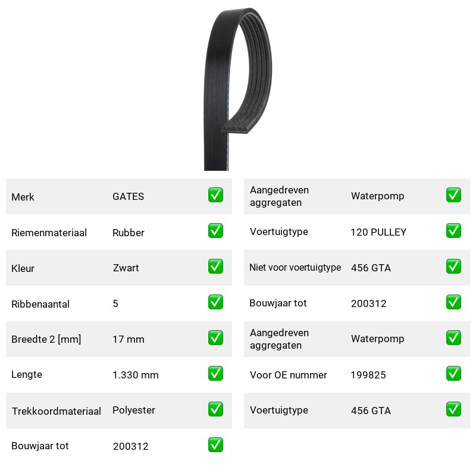Select the 120 PULLEY vehicle type value
The width and height of the screenshot is (476, 476).
[378, 232]
